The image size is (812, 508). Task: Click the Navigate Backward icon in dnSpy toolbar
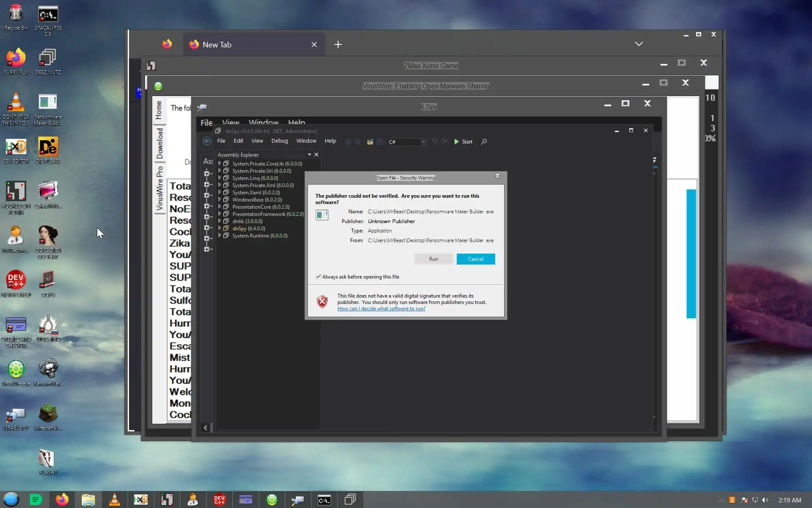[348, 142]
